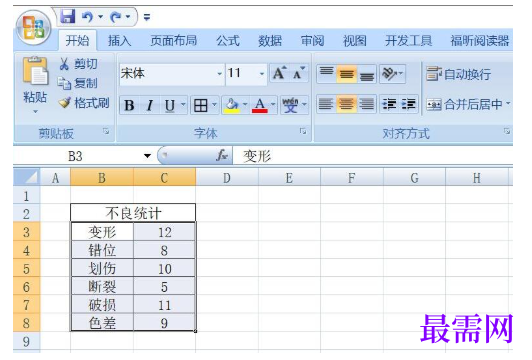The width and height of the screenshot is (532, 360).
Task: Customize the Quick Access Toolbar
Action: [x=147, y=17]
